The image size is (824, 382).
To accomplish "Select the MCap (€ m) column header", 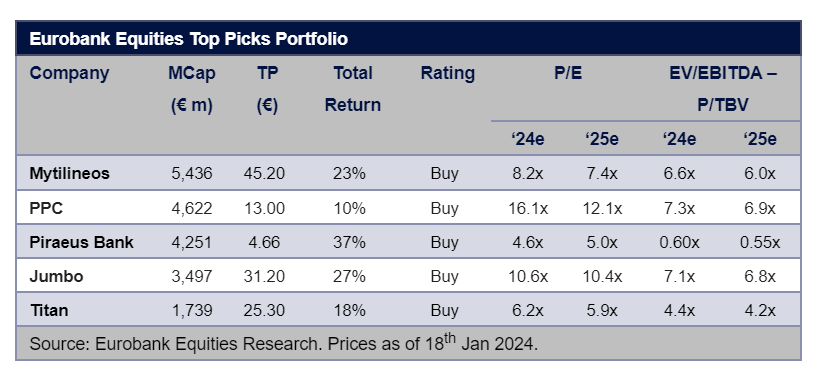I will pyautogui.click(x=192, y=89).
